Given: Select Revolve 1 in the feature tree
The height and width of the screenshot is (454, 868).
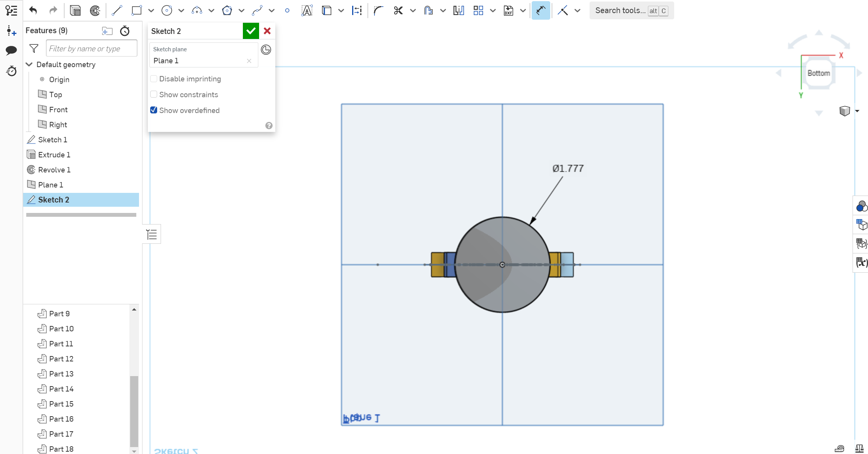Looking at the screenshot, I should tap(54, 170).
